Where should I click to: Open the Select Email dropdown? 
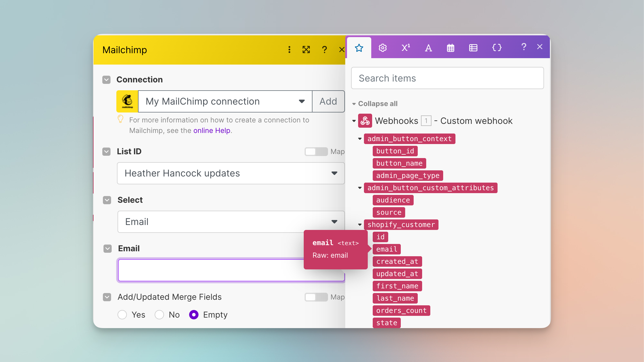pyautogui.click(x=231, y=222)
